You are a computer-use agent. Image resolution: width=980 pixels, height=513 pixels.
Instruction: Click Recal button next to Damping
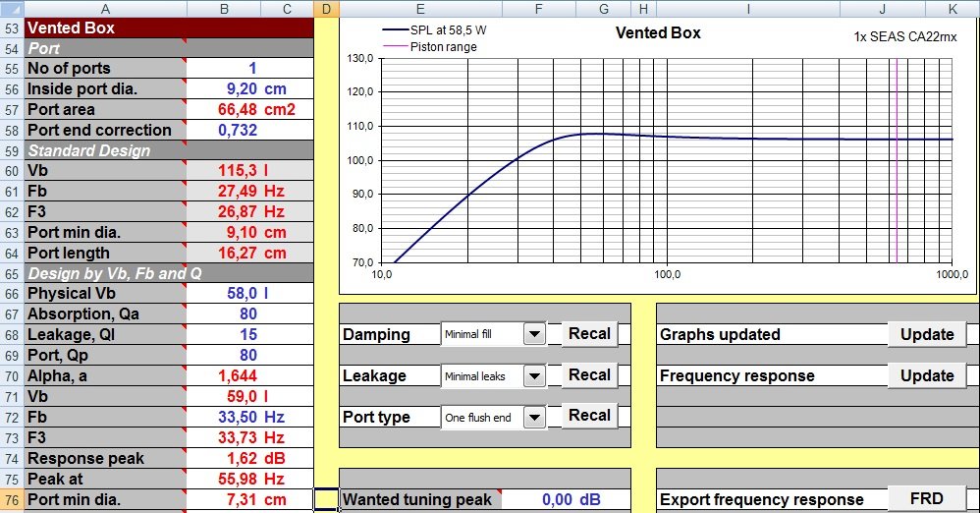coord(589,334)
